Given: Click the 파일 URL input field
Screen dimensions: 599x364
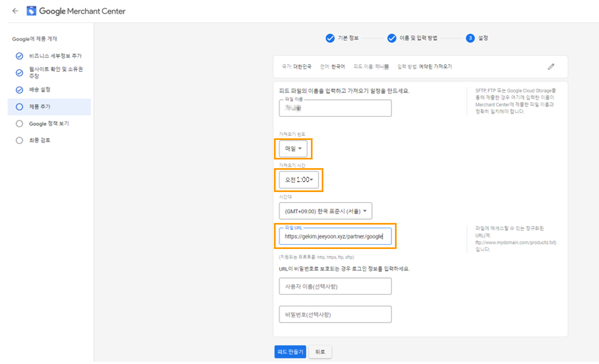Looking at the screenshot, I should pyautogui.click(x=335, y=237).
